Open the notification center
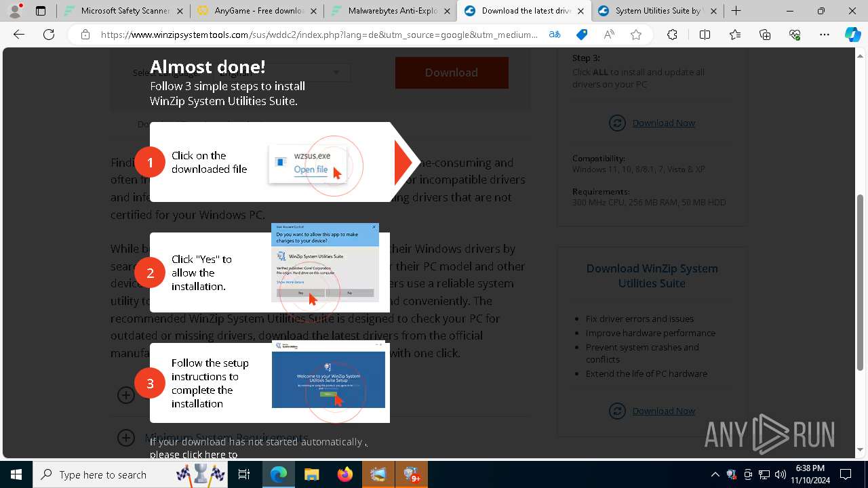The height and width of the screenshot is (488, 868). coord(846,474)
